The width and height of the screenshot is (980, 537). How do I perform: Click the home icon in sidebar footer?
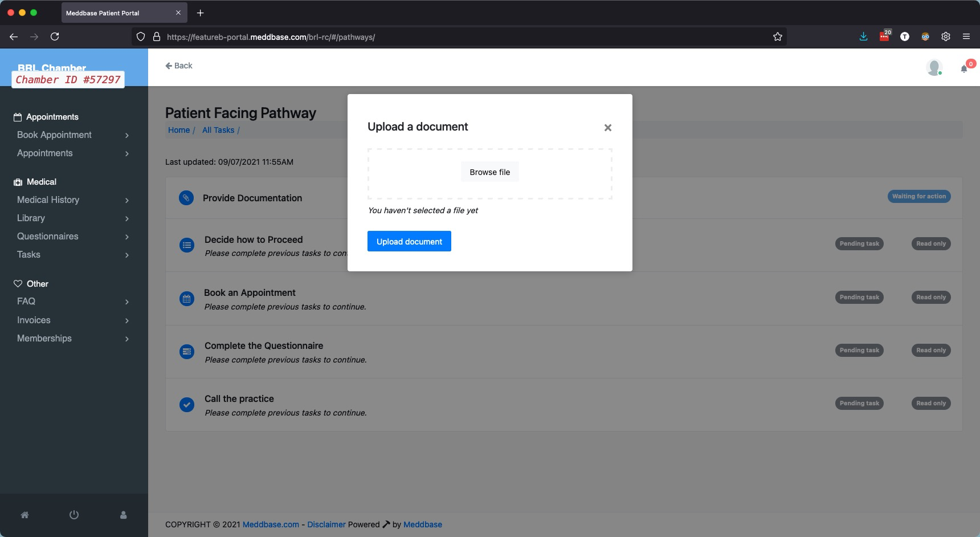[x=24, y=515]
